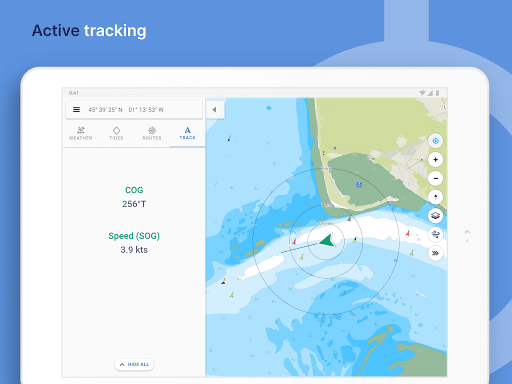Viewport: 512px width, 384px height.
Task: Select the Track tab
Action: click(x=187, y=133)
